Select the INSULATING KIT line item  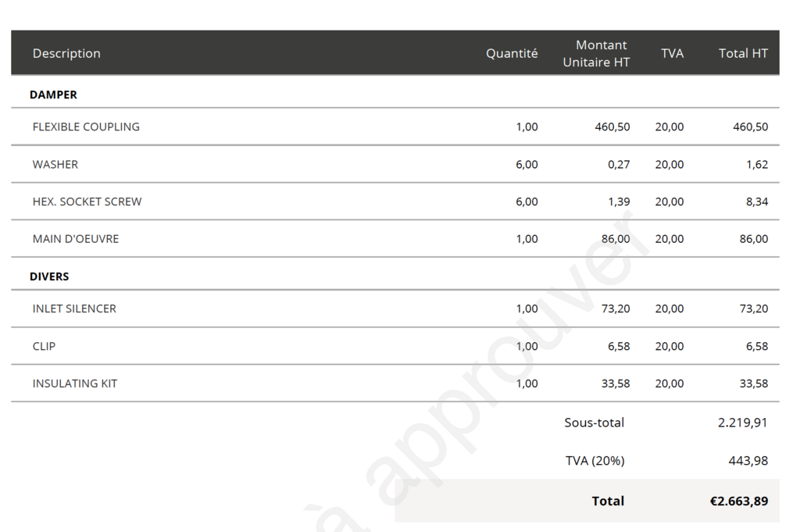[x=75, y=384]
